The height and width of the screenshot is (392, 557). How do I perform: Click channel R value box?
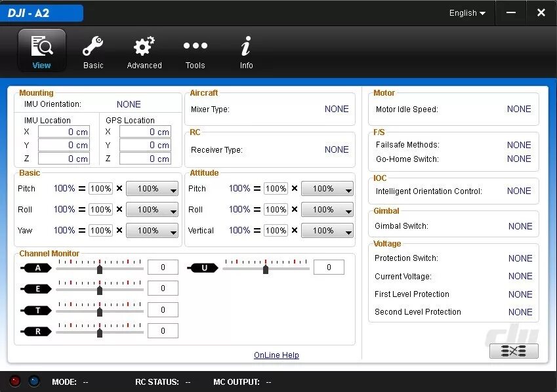point(163,330)
